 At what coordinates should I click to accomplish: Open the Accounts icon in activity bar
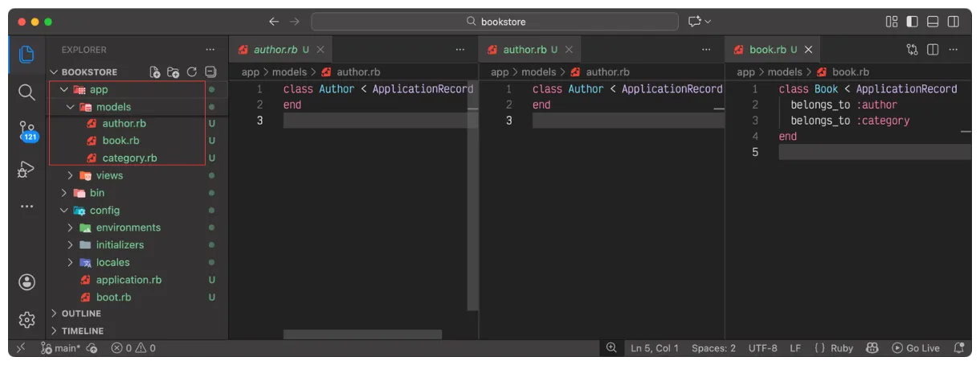27,281
